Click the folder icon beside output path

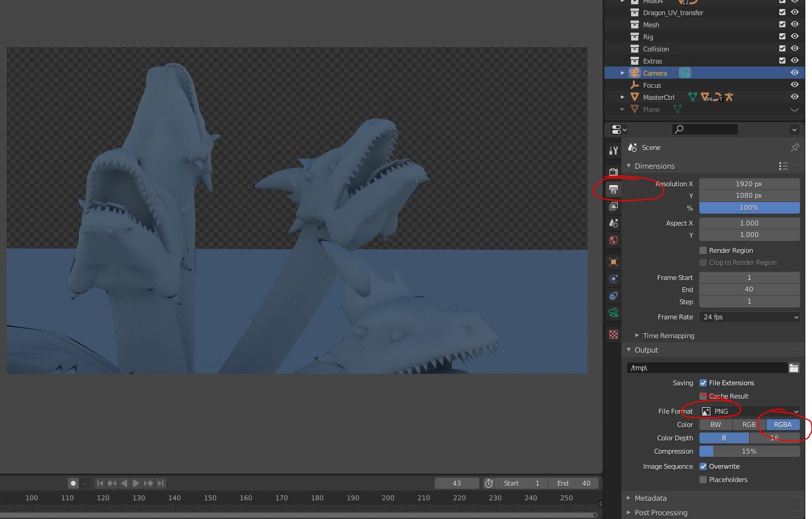tap(793, 368)
